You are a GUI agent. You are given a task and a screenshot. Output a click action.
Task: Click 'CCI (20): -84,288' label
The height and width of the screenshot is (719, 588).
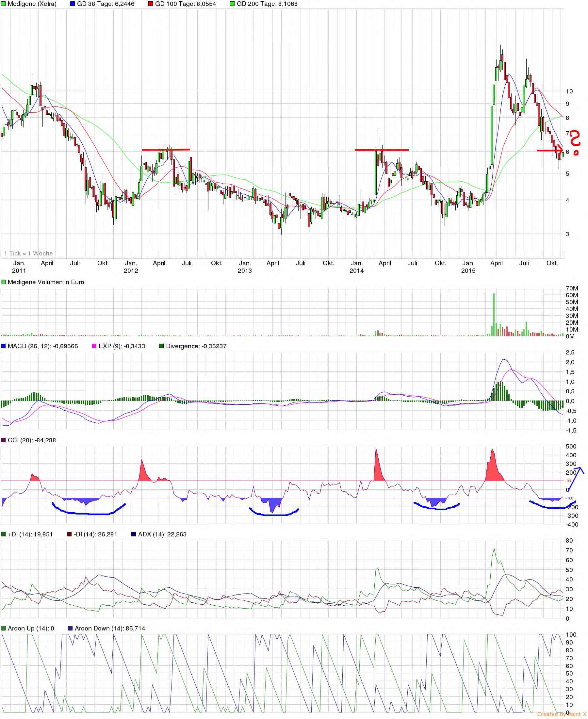pos(32,440)
